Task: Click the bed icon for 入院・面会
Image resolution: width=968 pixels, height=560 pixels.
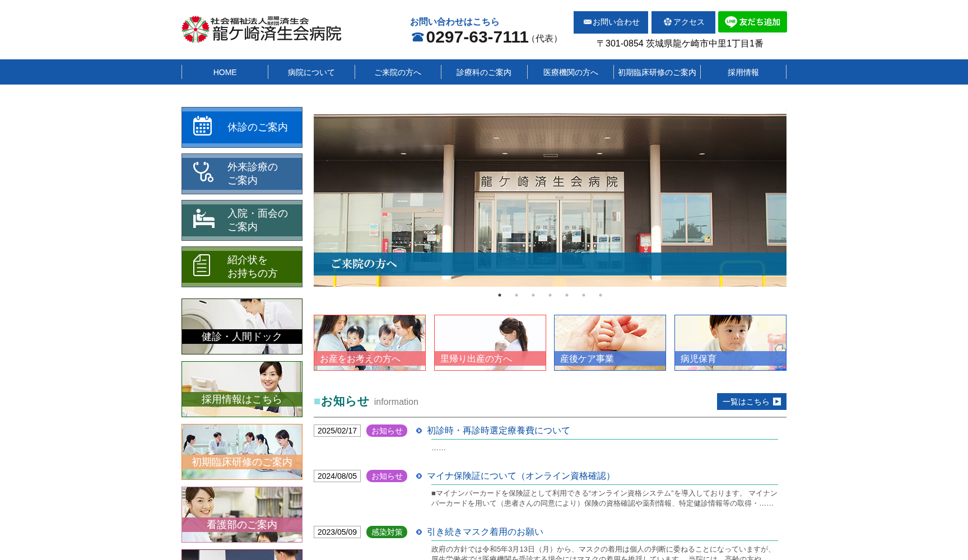Action: (204, 218)
